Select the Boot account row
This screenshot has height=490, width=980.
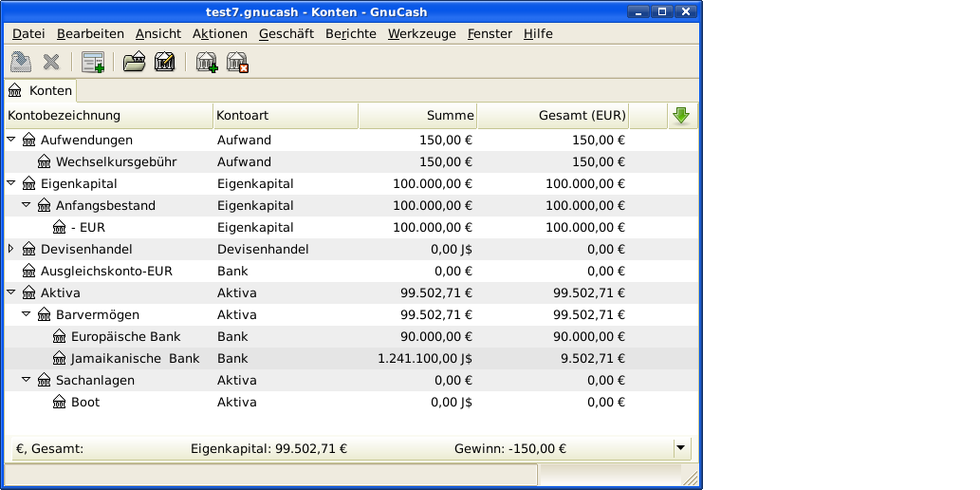[x=85, y=402]
